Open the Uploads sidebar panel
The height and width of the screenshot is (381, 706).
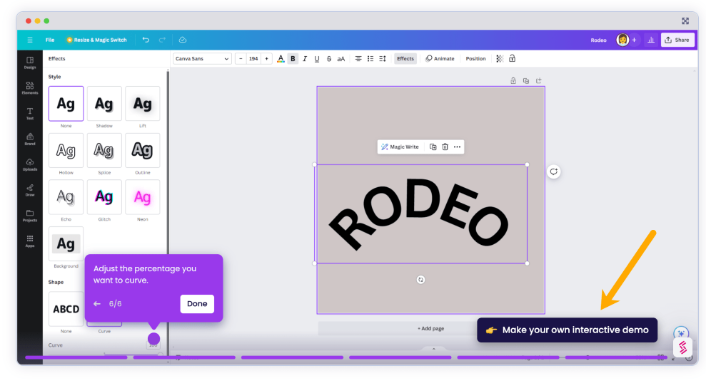30,164
